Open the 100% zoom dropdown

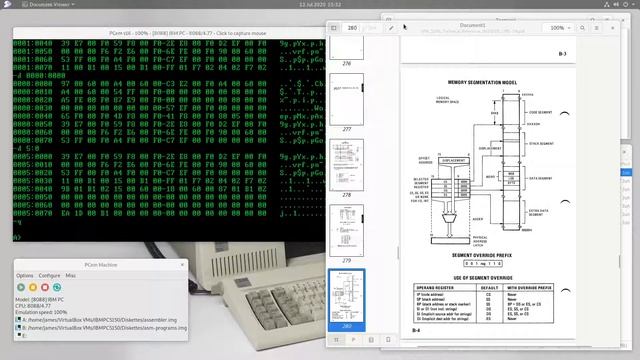[560, 28]
